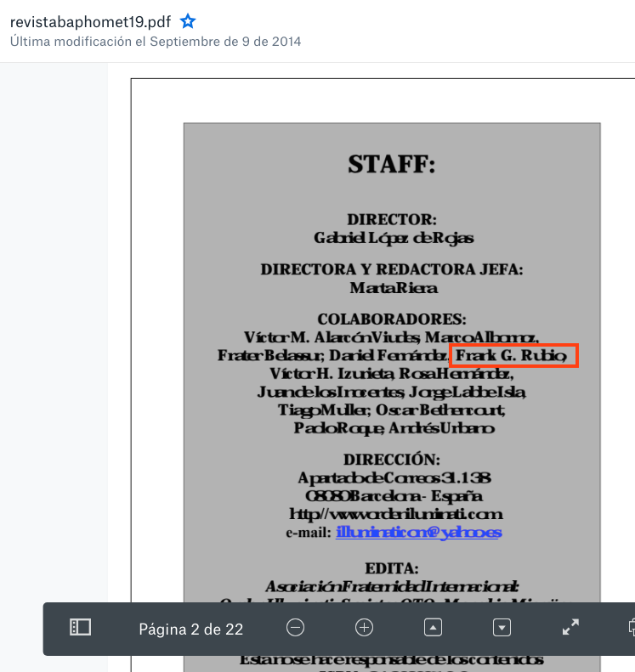Click the print icon at toolbar edge
This screenshot has width=635, height=672.
point(631,628)
